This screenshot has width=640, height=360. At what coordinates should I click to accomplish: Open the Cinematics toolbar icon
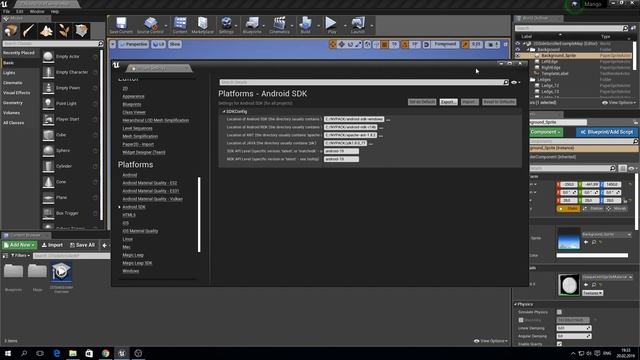pos(279,25)
